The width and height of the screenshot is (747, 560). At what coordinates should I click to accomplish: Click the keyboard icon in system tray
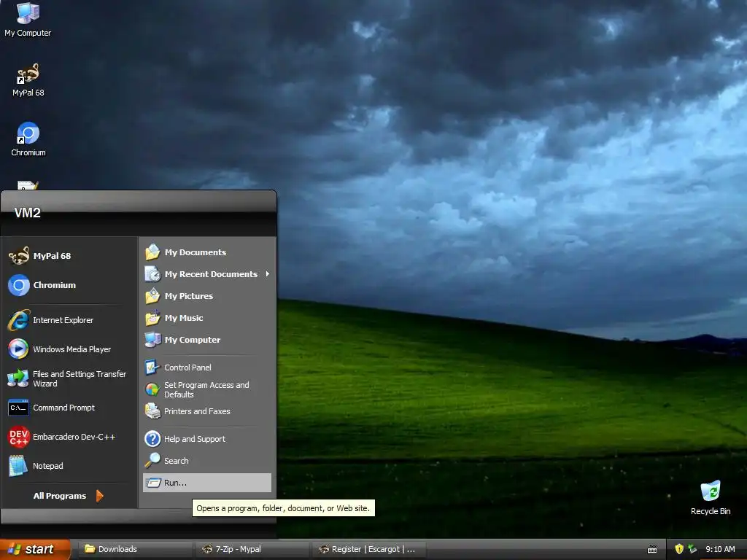(652, 550)
